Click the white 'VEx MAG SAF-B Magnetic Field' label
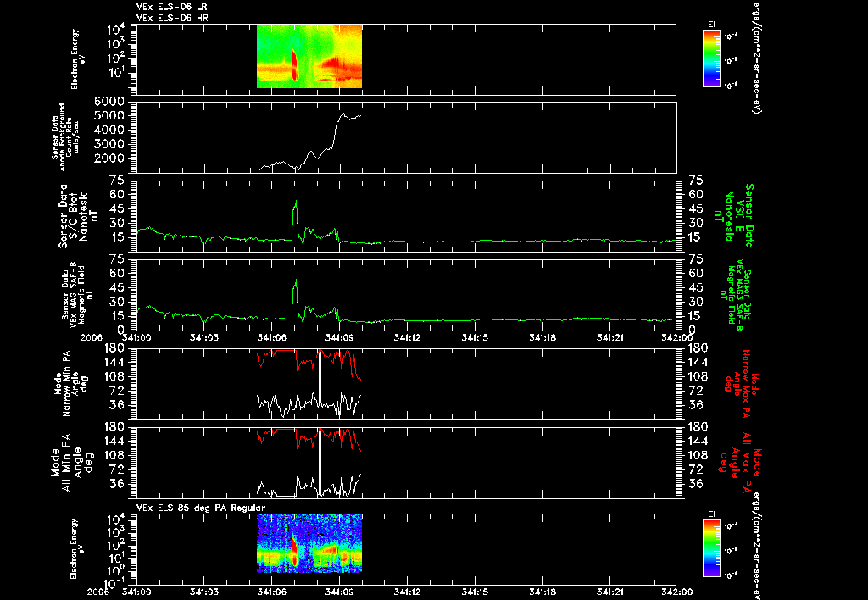 click(x=77, y=295)
